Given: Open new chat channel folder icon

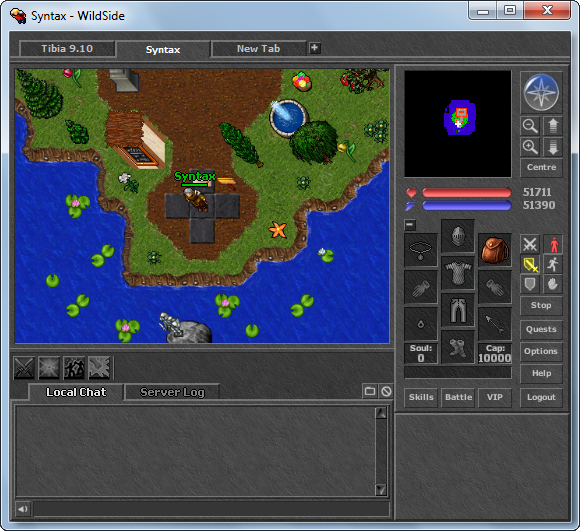Looking at the screenshot, I should [x=370, y=391].
